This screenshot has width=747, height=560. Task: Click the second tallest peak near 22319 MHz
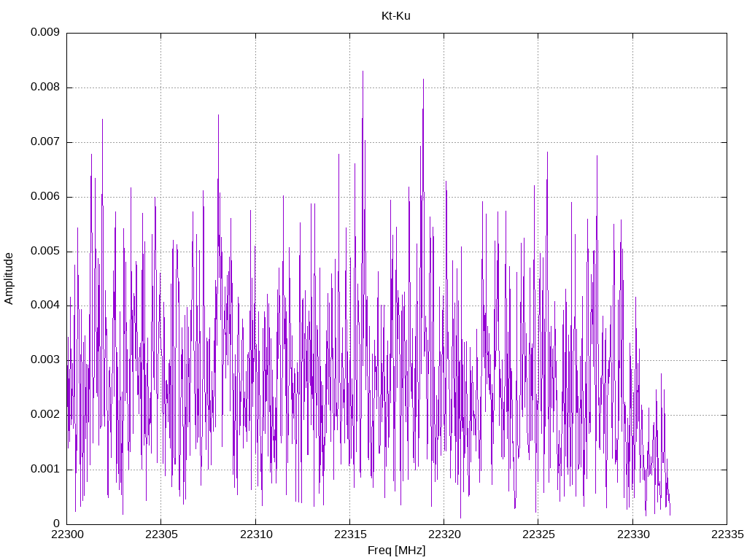424,79
